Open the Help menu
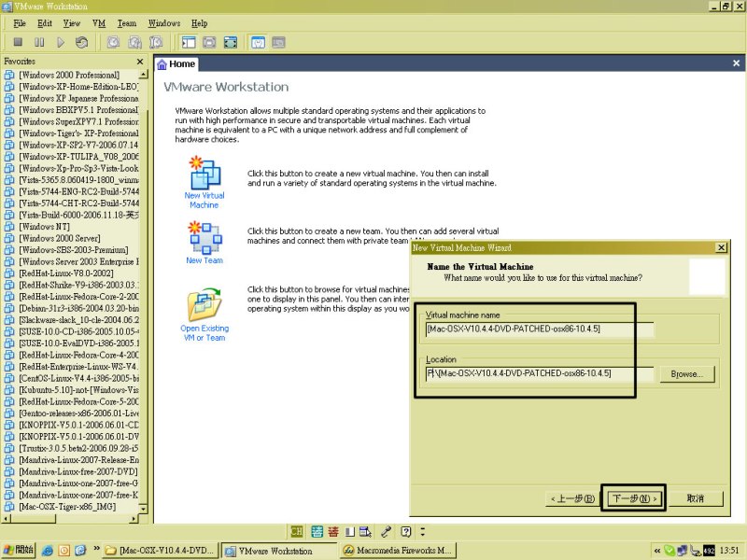The height and width of the screenshot is (560, 747). (199, 22)
